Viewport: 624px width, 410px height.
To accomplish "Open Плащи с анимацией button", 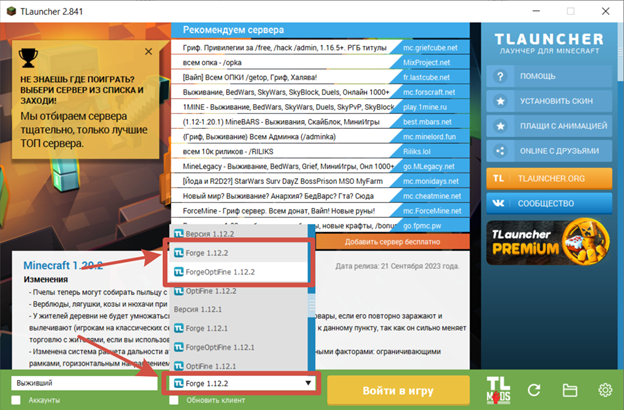I will 549,126.
